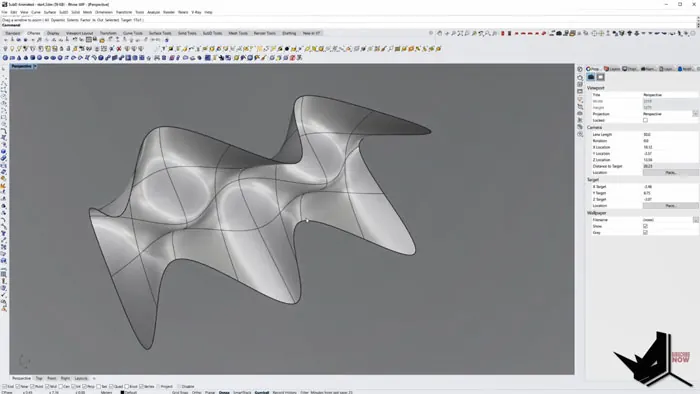The height and width of the screenshot is (394, 700).
Task: Open the Curve menu
Action: [36, 12]
